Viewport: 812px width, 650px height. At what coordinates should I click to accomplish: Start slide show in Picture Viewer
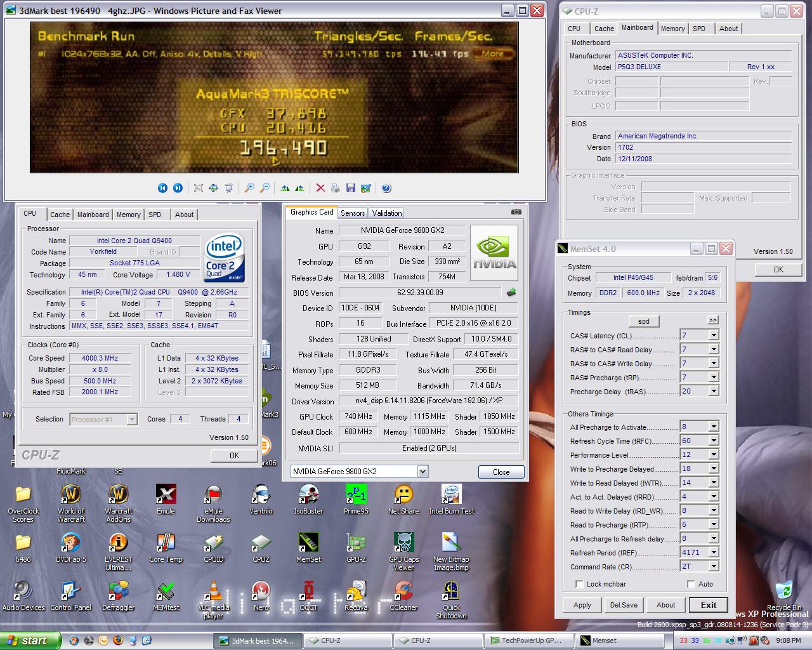[x=229, y=188]
